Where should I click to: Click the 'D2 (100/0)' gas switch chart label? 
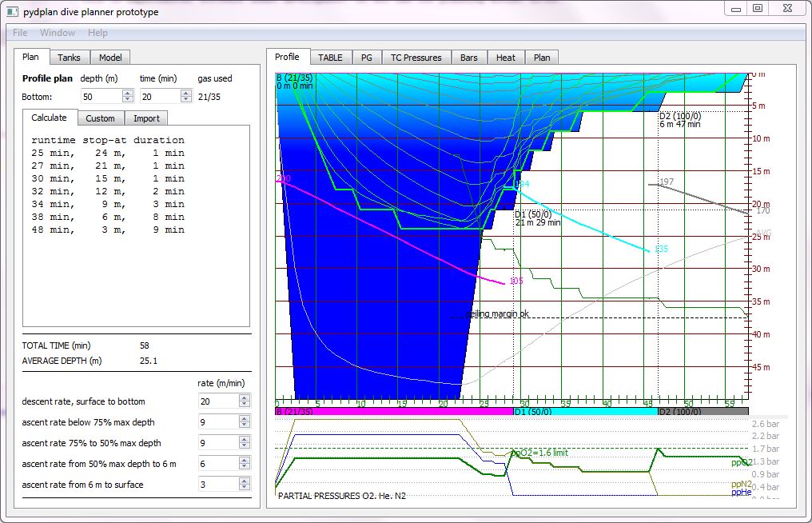tap(680, 116)
